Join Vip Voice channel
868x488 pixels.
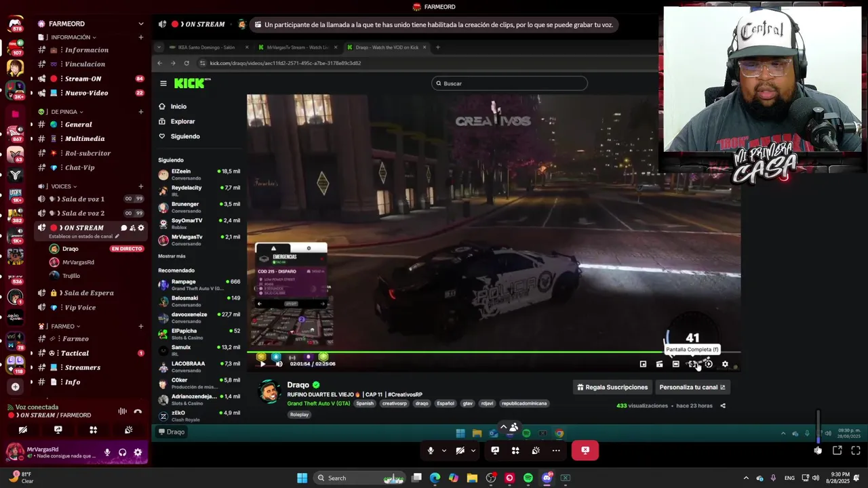pyautogui.click(x=92, y=308)
